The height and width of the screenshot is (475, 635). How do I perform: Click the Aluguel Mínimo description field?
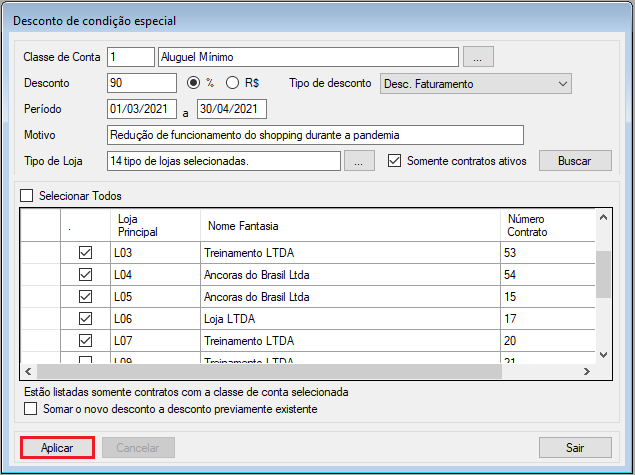pyautogui.click(x=308, y=57)
